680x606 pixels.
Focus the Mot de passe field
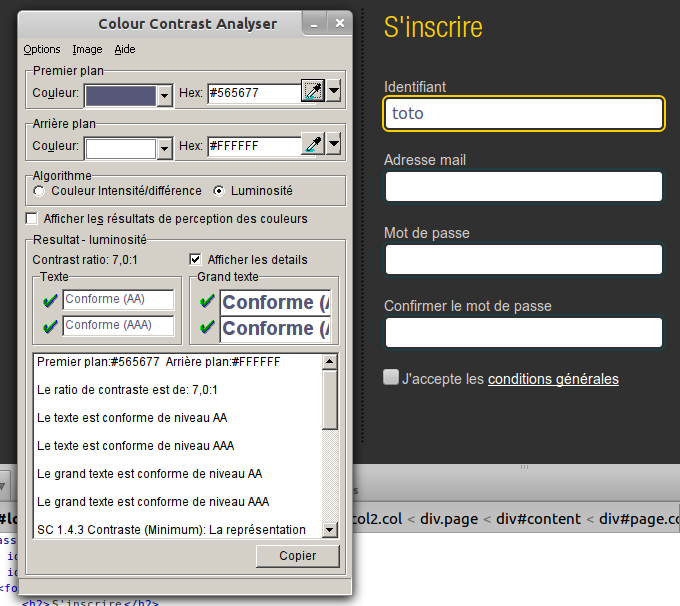(524, 259)
